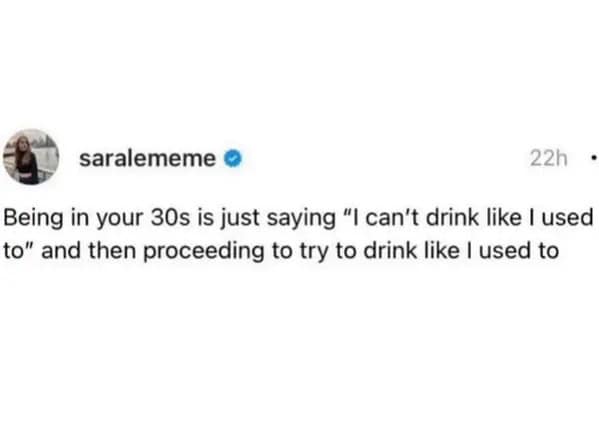Click "drink" on the first text line
Image resolution: width=599 pixels, height=426 pixels.
click(452, 218)
